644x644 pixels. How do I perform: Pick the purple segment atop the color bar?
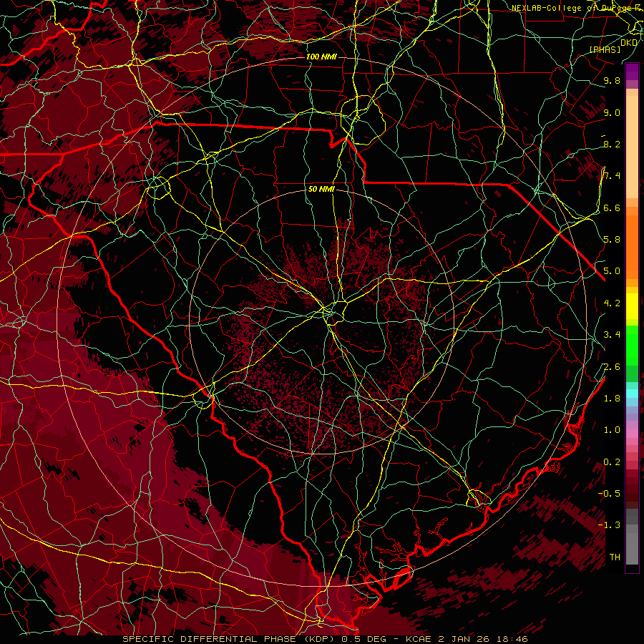pyautogui.click(x=632, y=72)
